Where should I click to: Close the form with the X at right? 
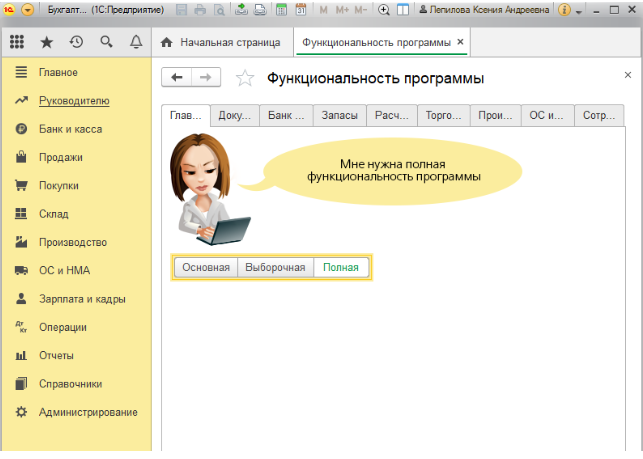[x=628, y=75]
